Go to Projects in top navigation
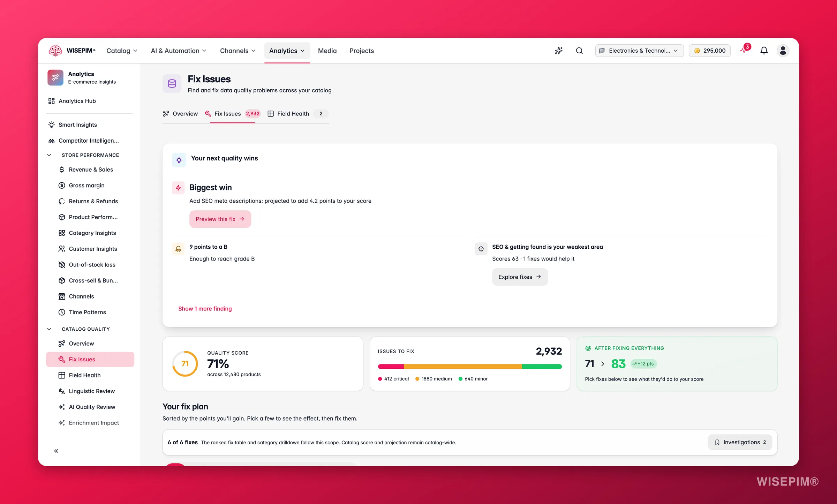The width and height of the screenshot is (837, 504). [362, 51]
